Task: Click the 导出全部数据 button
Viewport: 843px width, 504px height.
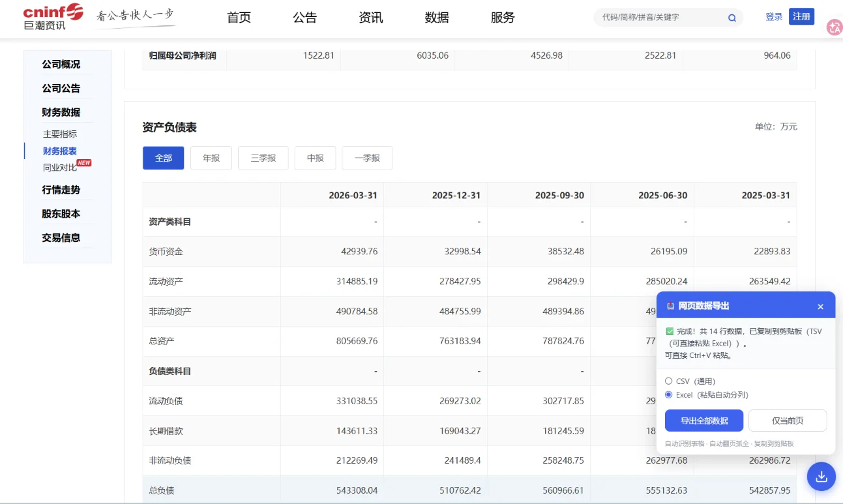Action: click(x=704, y=421)
